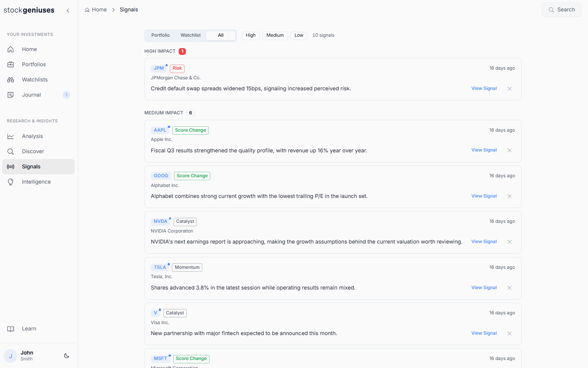This screenshot has height=368, width=588.
Task: Click the AAPL ticker badge
Action: 160,130
